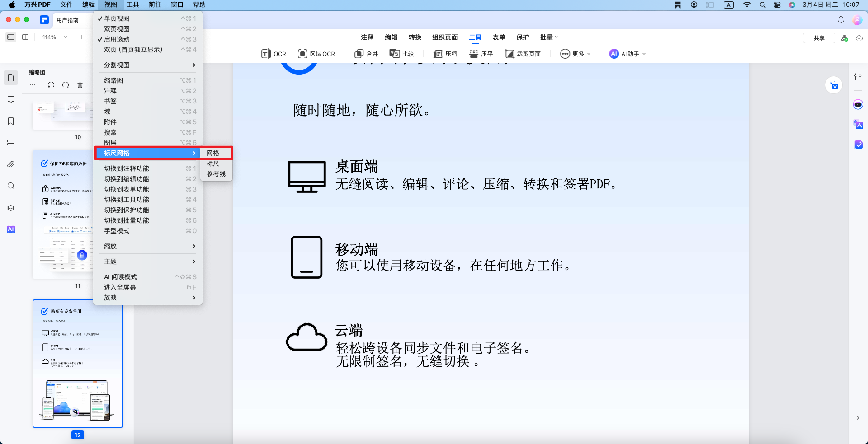Open the bookmarks panel
The width and height of the screenshot is (868, 444).
point(11,121)
